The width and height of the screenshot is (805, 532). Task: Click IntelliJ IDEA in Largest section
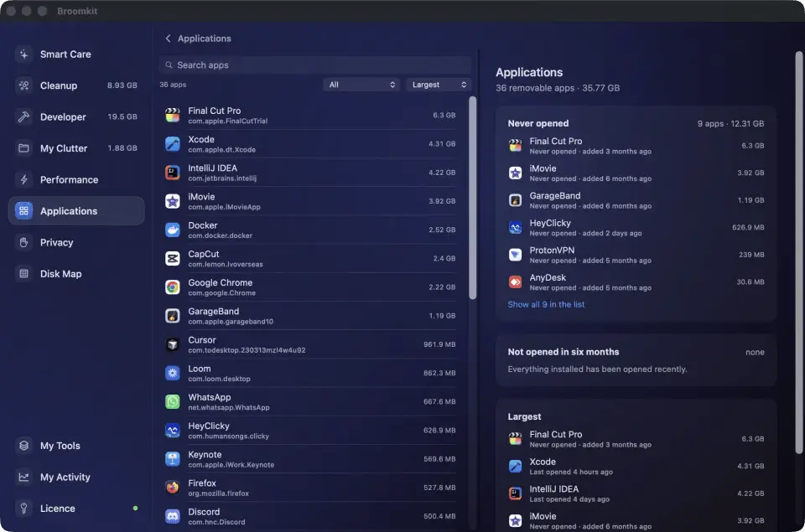tap(636, 493)
